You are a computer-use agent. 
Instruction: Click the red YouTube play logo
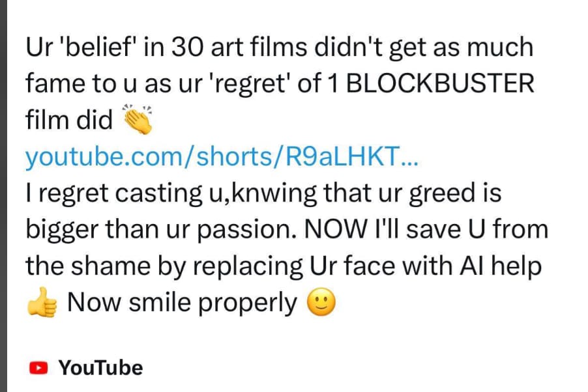pyautogui.click(x=39, y=368)
